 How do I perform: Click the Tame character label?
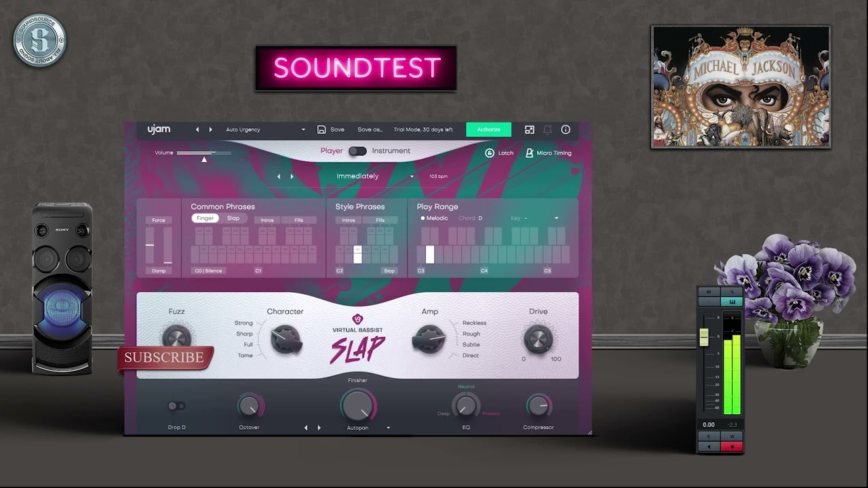[245, 355]
